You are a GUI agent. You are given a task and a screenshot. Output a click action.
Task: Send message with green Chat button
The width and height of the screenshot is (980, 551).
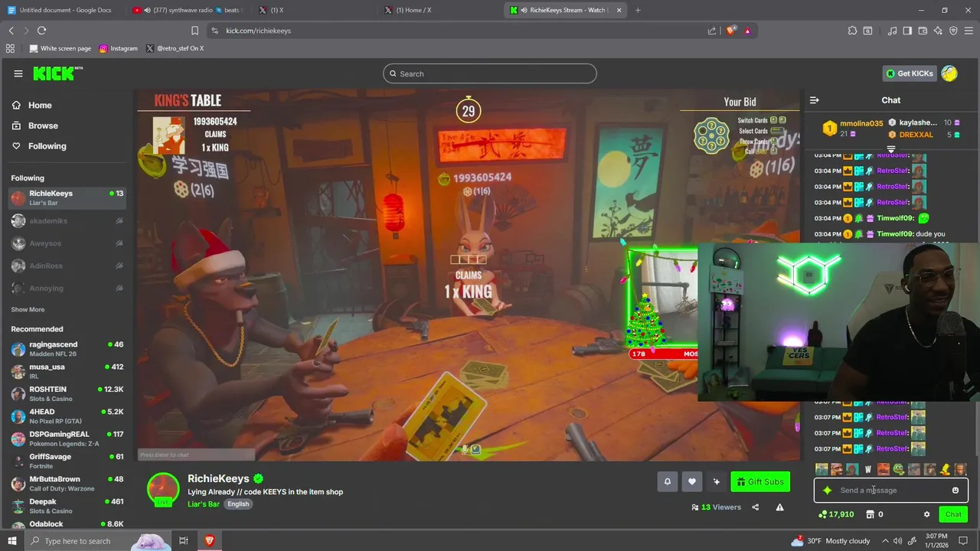[x=953, y=514]
